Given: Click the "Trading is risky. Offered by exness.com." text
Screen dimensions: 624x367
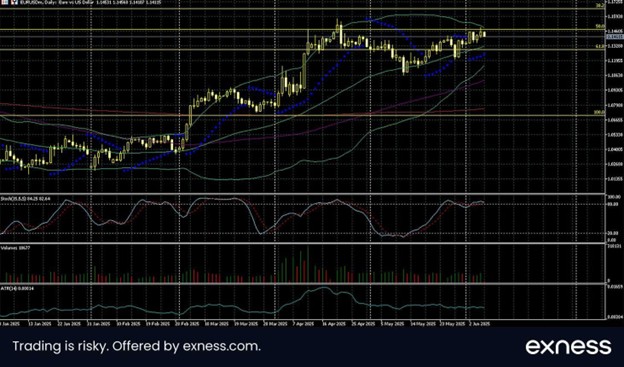Looking at the screenshot, I should point(136,346).
